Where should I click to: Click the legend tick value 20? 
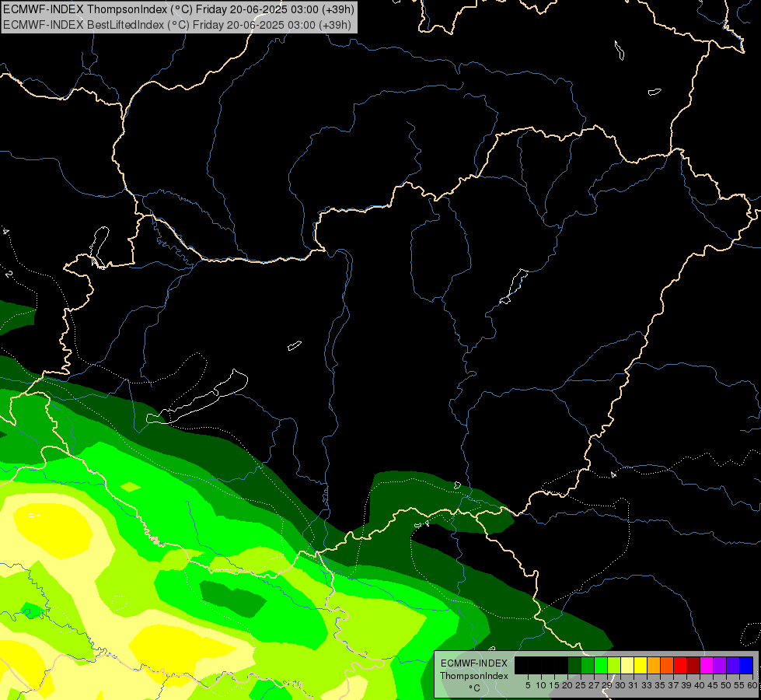[567, 685]
